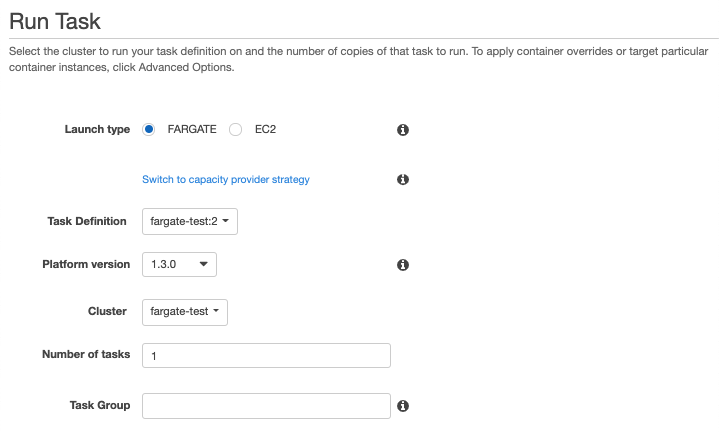Expand the Platform version 1.3.0 dropdown
The height and width of the screenshot is (433, 719).
tap(179, 265)
